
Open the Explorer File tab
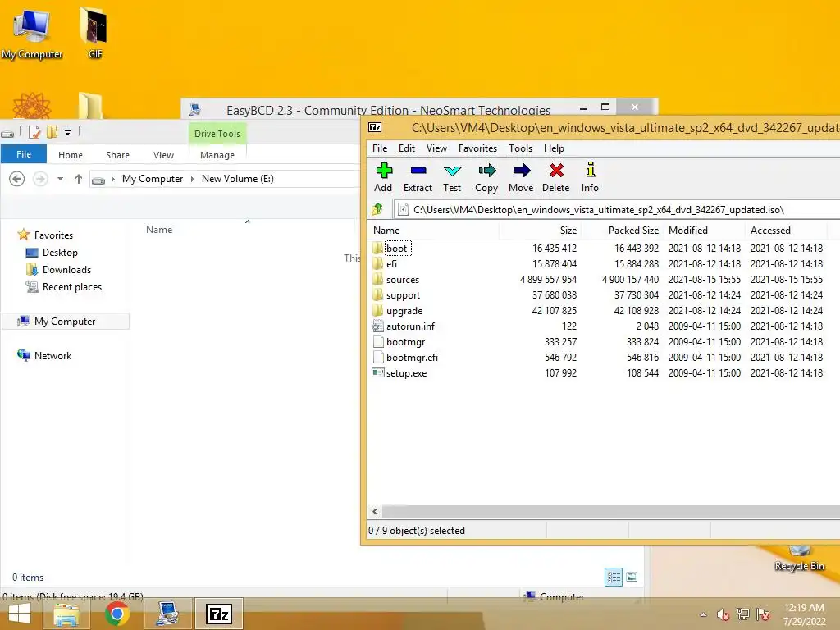[24, 154]
